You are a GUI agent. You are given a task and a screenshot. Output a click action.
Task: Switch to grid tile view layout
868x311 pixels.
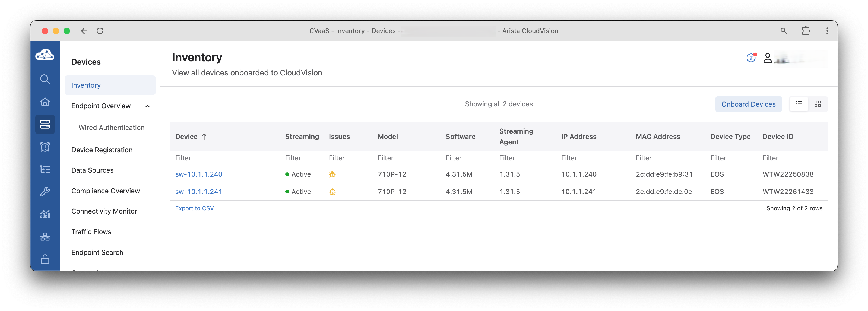point(818,104)
